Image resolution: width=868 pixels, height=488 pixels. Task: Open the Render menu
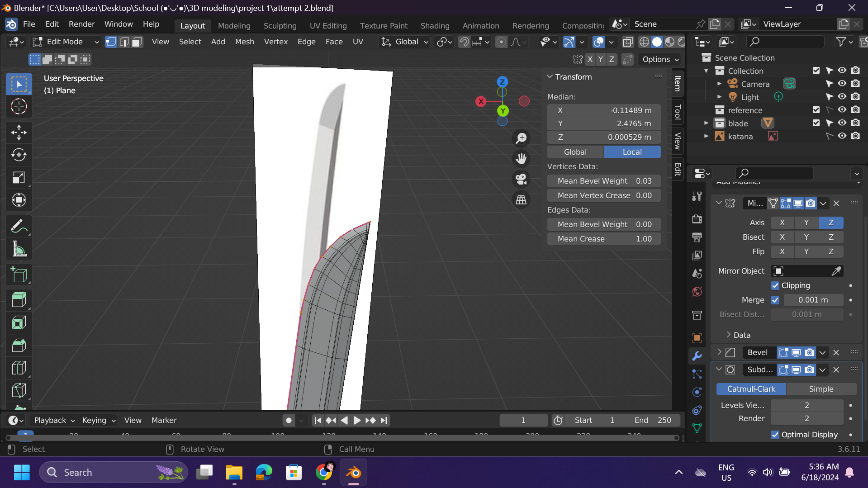coord(81,24)
